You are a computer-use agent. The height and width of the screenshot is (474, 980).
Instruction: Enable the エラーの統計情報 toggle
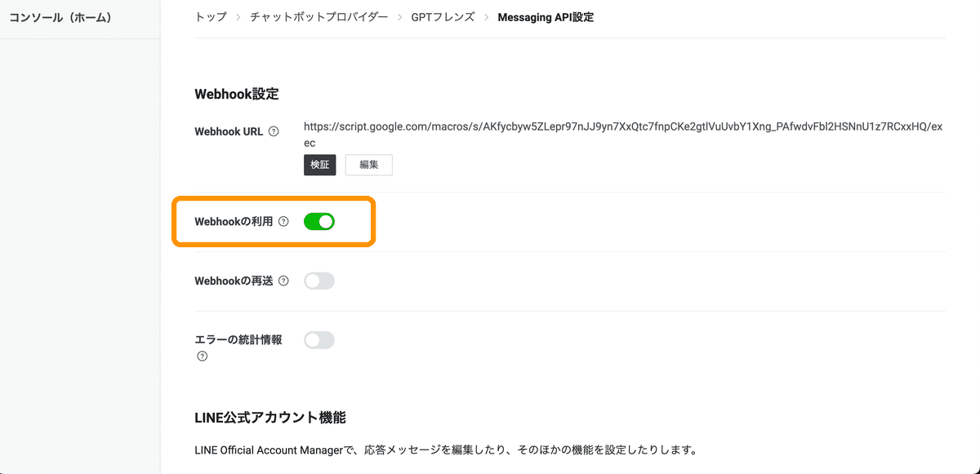click(319, 340)
